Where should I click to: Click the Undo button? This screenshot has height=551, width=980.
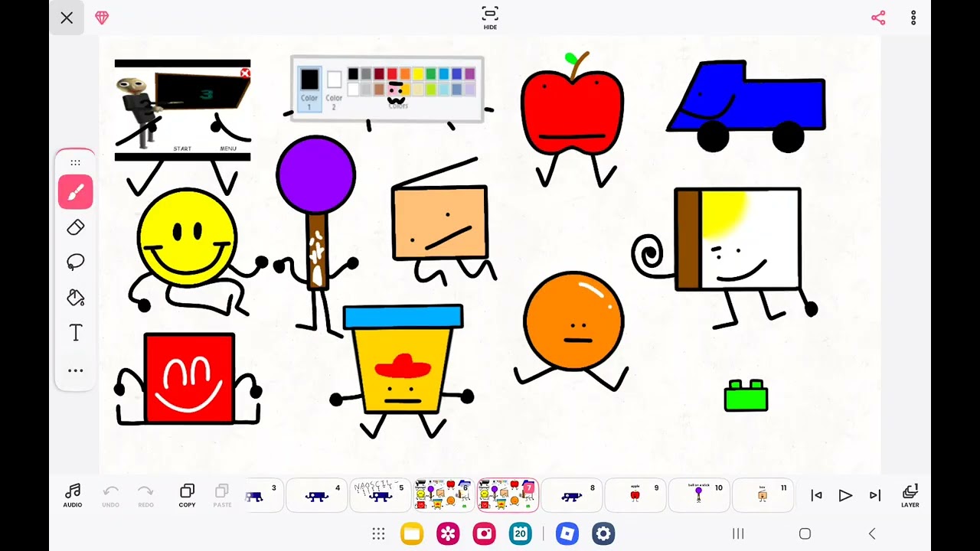click(x=110, y=495)
